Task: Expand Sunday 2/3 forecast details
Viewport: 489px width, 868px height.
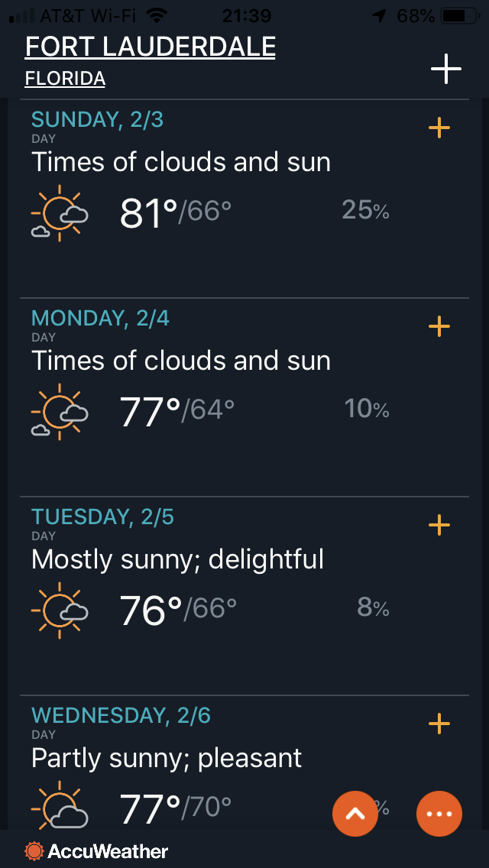Action: [x=439, y=128]
